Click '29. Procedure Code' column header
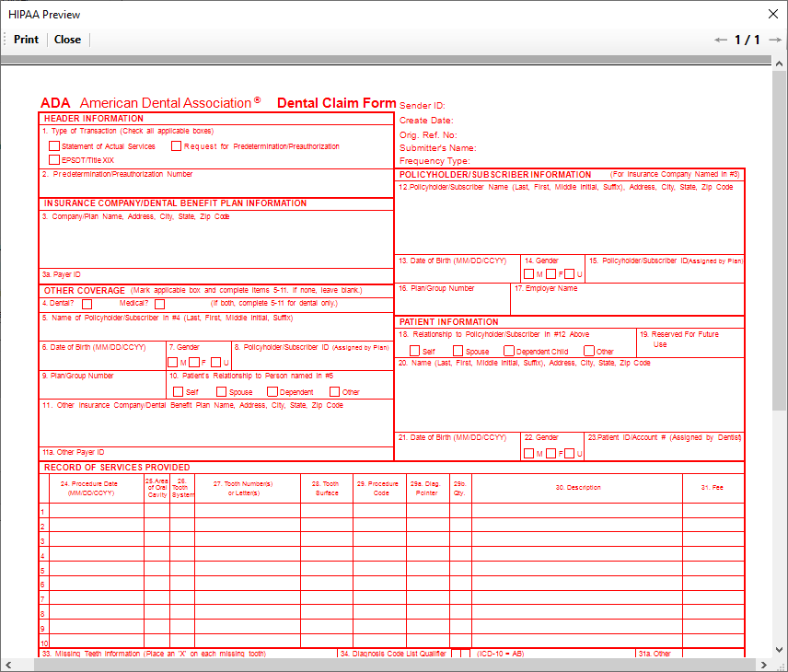The height and width of the screenshot is (672, 788). (378, 488)
